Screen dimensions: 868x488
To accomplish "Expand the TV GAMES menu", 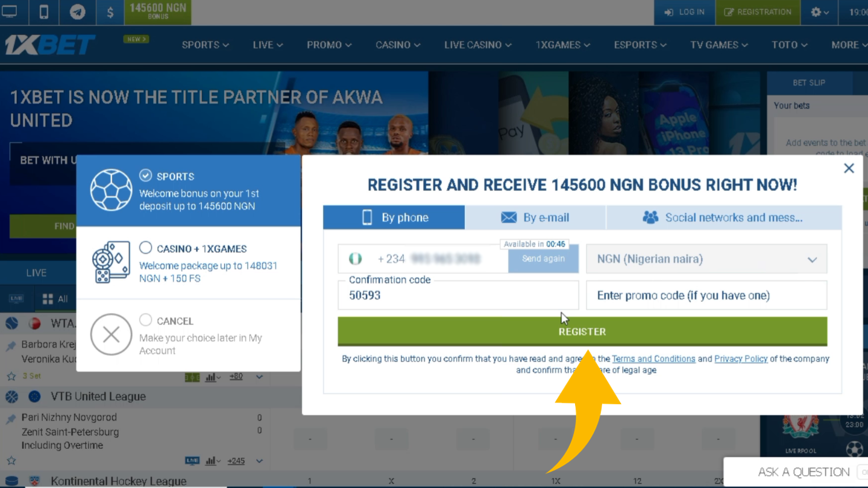I will [x=719, y=45].
